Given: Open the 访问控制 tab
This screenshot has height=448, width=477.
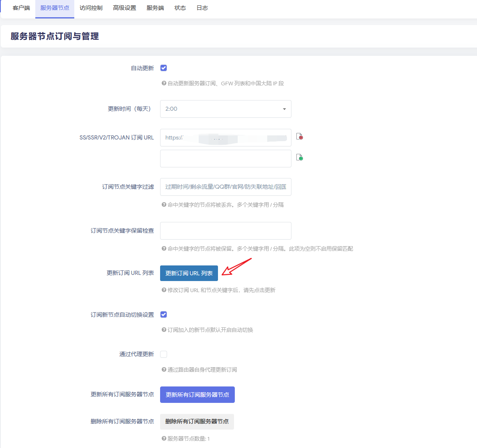Looking at the screenshot, I should tap(91, 8).
